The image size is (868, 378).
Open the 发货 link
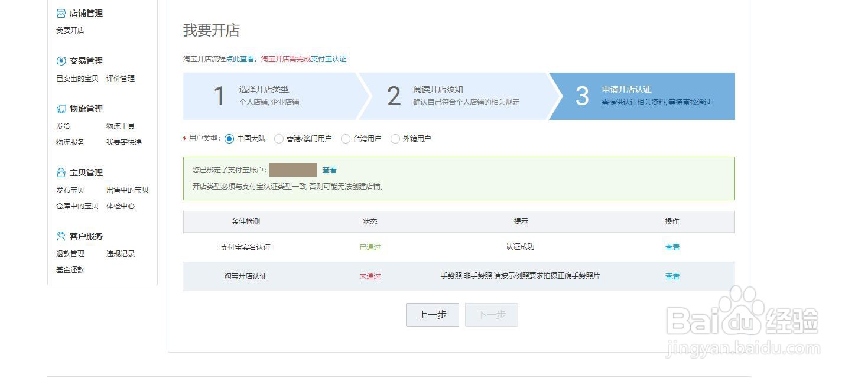tap(63, 126)
